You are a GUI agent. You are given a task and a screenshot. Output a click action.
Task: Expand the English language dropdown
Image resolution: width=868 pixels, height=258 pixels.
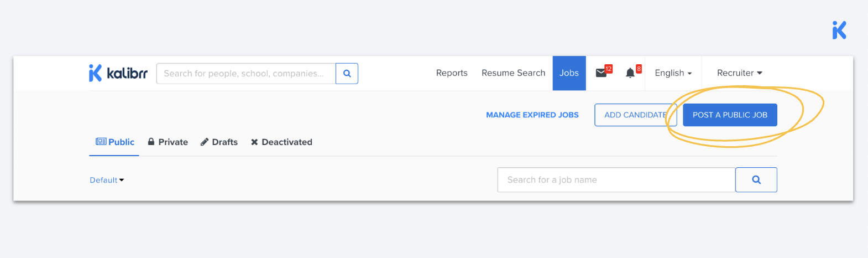(x=673, y=73)
